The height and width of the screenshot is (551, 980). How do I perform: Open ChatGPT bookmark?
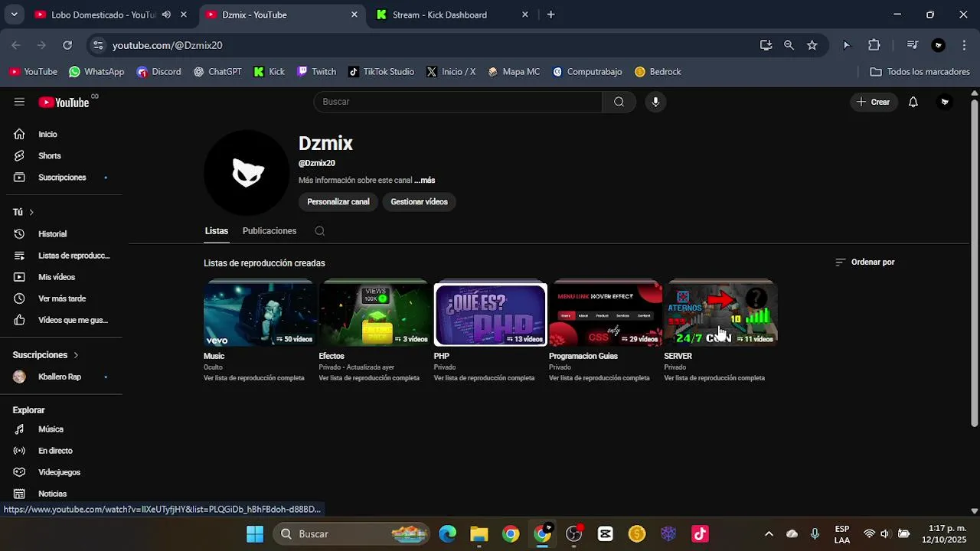(217, 72)
